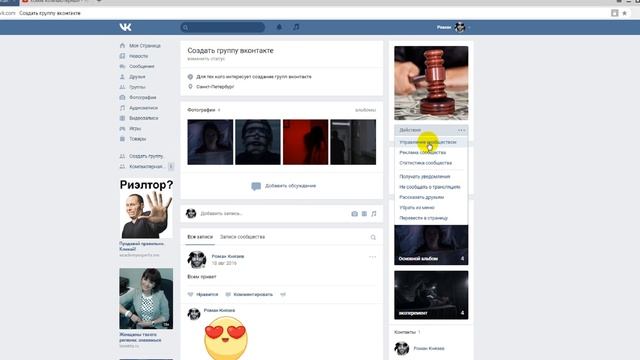This screenshot has width=640, height=360.
Task: Share the post via the megaphone icon
Action: [283, 294]
